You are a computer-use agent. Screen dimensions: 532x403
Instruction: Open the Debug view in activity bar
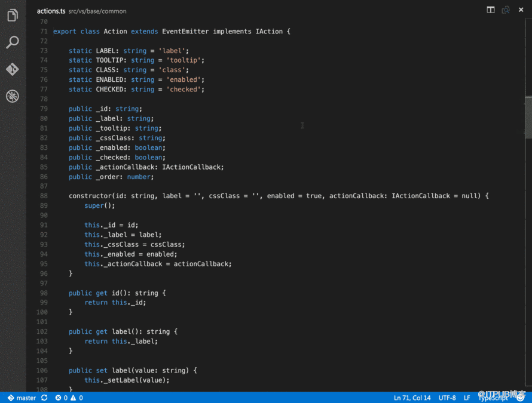tap(13, 96)
